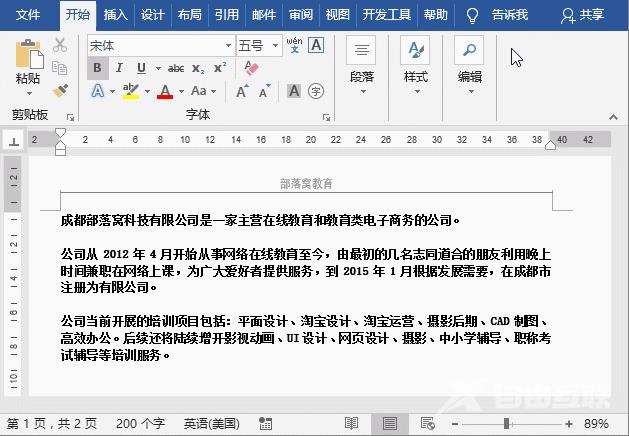This screenshot has height=436, width=629.
Task: Open highlight color dropdown arrow
Action: [147, 91]
